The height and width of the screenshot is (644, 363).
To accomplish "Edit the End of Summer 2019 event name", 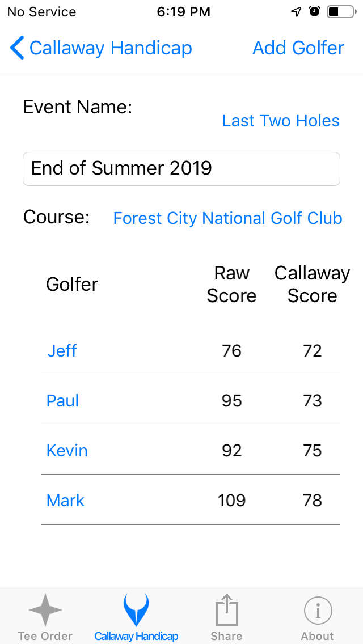I will tap(181, 168).
